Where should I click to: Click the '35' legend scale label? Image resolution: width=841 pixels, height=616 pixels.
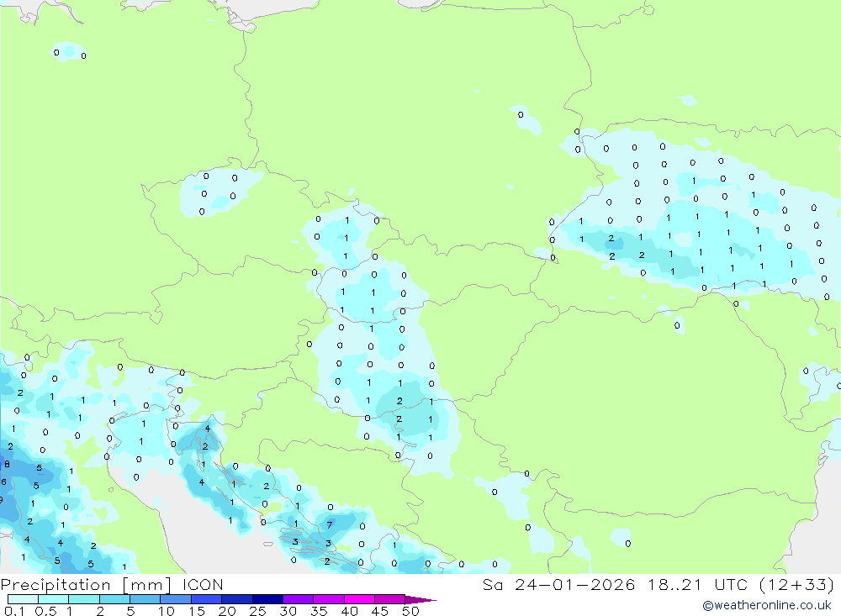pos(319,611)
